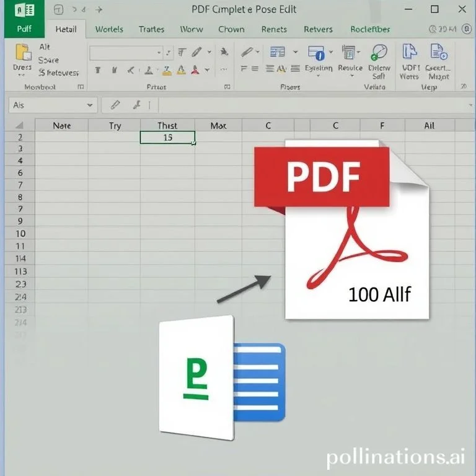Image resolution: width=476 pixels, height=476 pixels.
Task: Select the Try column header
Action: pyautogui.click(x=115, y=125)
